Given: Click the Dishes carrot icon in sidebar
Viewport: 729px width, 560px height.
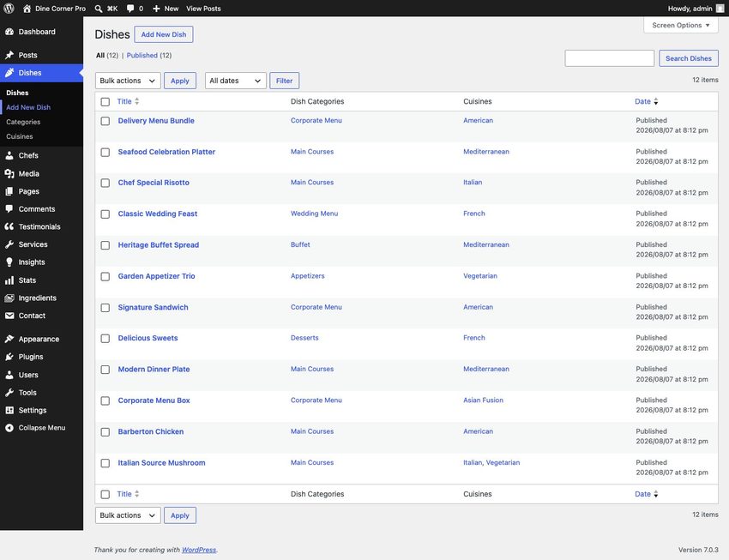Looking at the screenshot, I should point(9,73).
